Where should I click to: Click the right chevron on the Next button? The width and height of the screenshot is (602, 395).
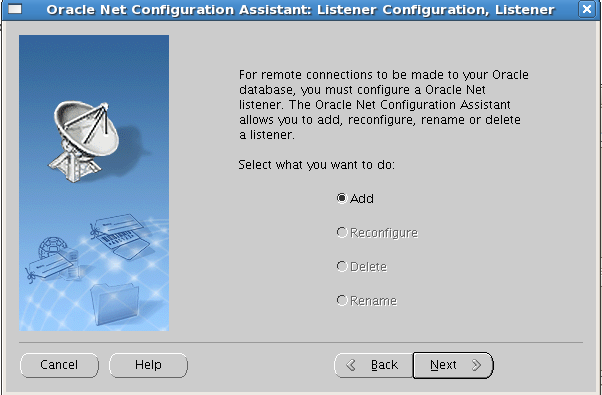coord(476,365)
